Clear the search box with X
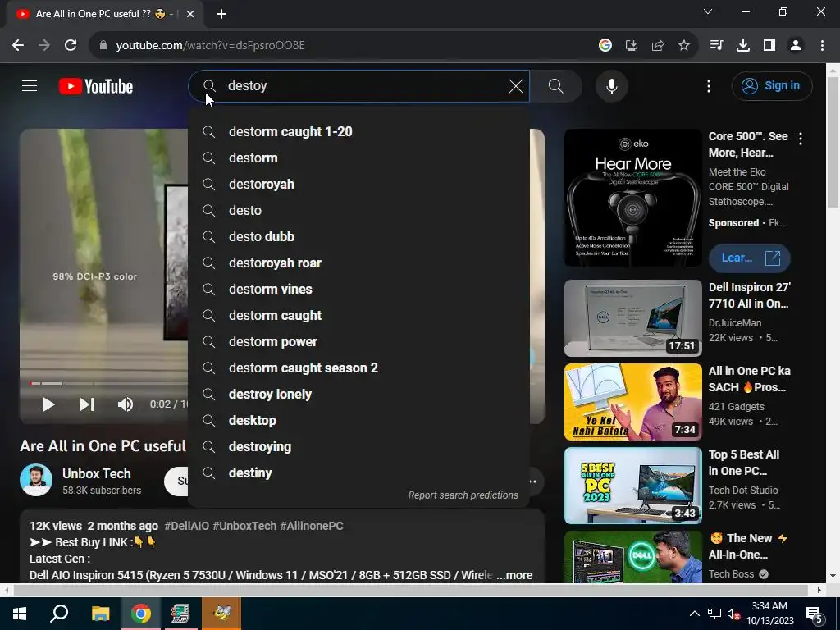Image resolution: width=840 pixels, height=630 pixels. tap(515, 86)
